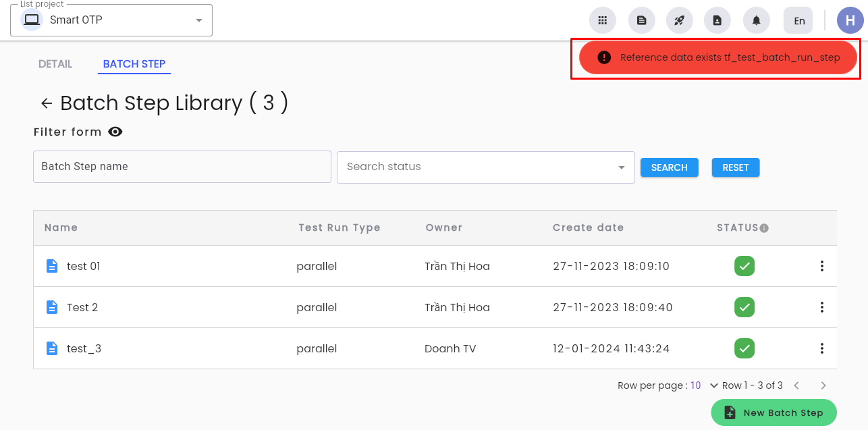Create a New Batch Step
The height and width of the screenshot is (430, 868).
[x=774, y=412]
